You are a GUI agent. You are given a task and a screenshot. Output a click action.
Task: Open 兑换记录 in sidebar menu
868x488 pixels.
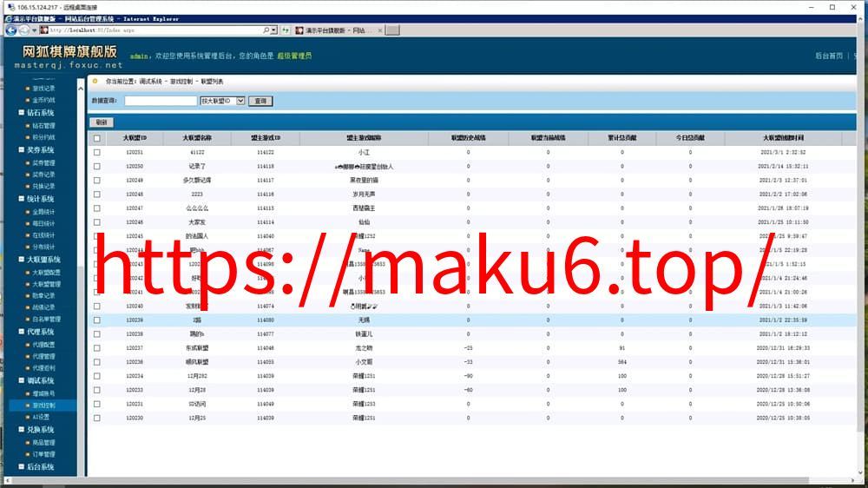[43, 186]
